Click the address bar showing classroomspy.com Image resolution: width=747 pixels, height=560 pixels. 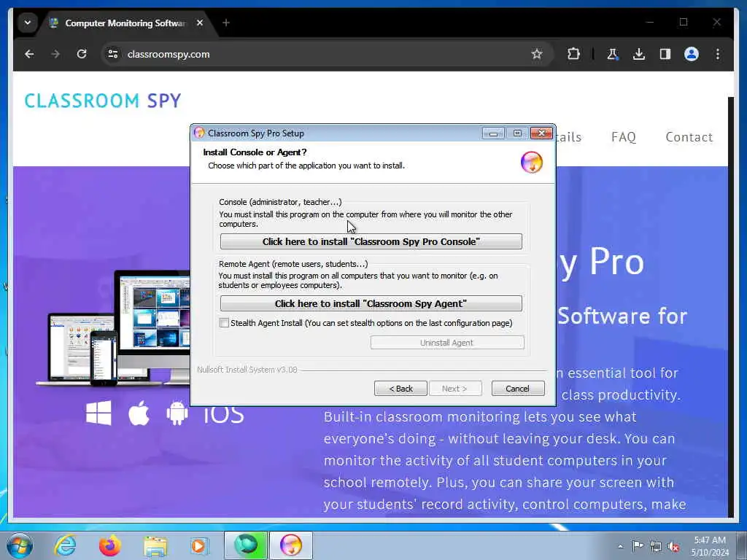pyautogui.click(x=326, y=54)
